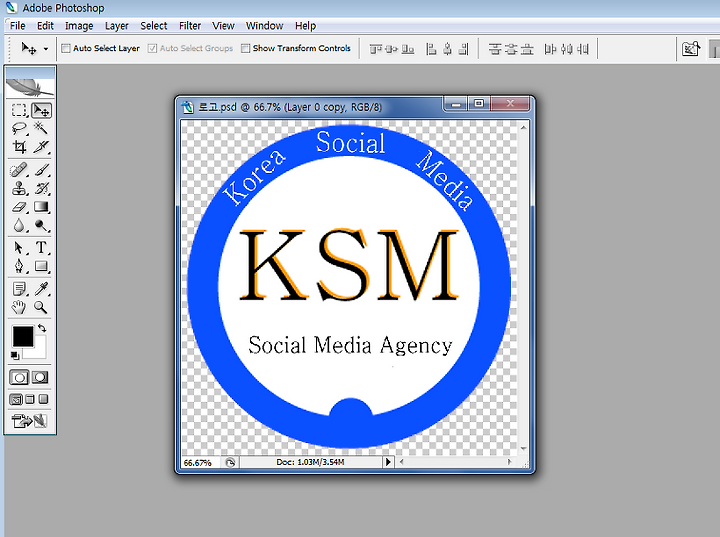Switch to Standard Screen Mode
Viewport: 720px width, 537px height.
(x=16, y=399)
